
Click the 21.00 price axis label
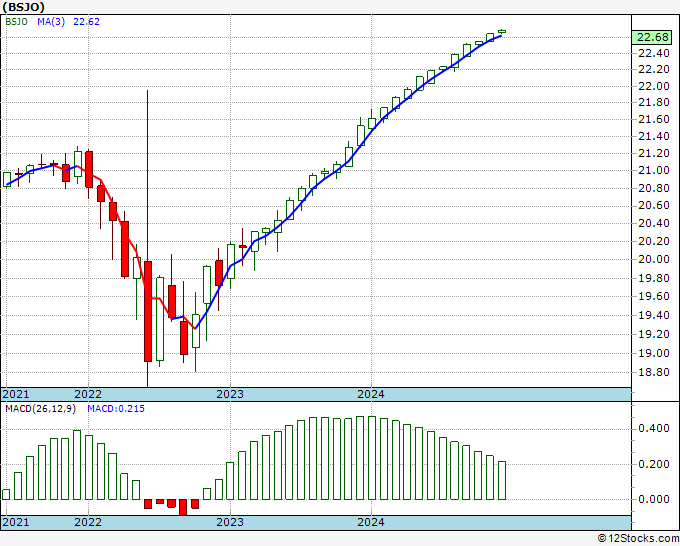pyautogui.click(x=654, y=170)
